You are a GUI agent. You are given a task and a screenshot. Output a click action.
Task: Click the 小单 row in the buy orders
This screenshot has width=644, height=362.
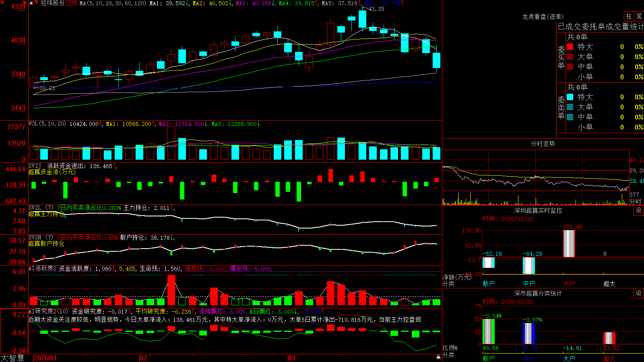pyautogui.click(x=605, y=77)
